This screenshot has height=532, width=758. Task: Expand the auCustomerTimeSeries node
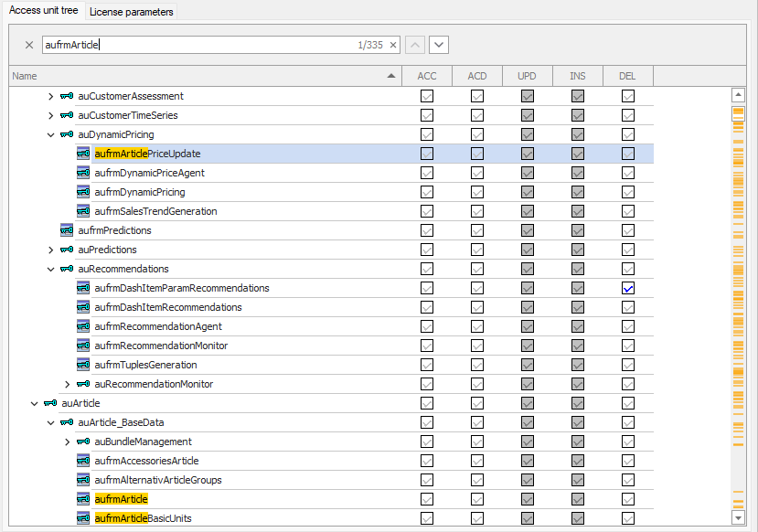tap(50, 115)
